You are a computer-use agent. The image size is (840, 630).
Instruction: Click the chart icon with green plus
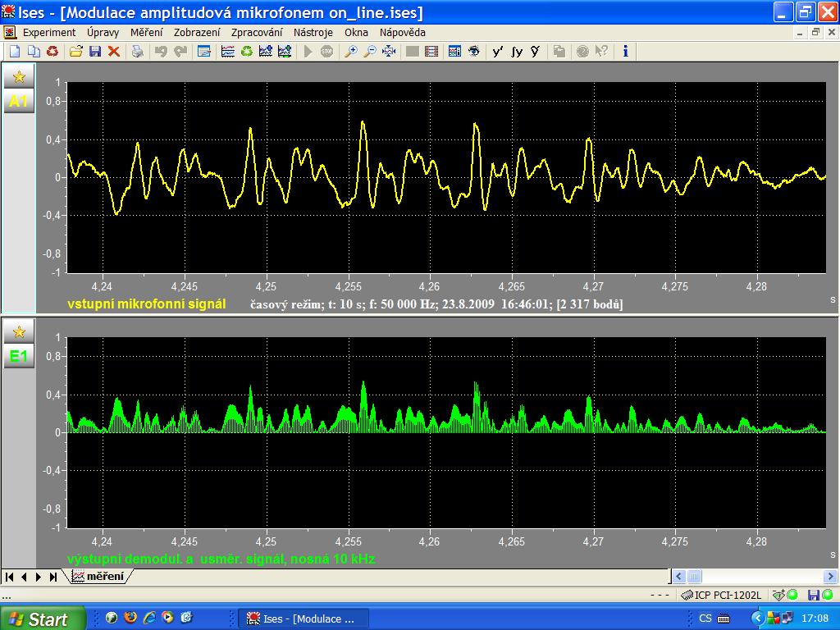(285, 52)
